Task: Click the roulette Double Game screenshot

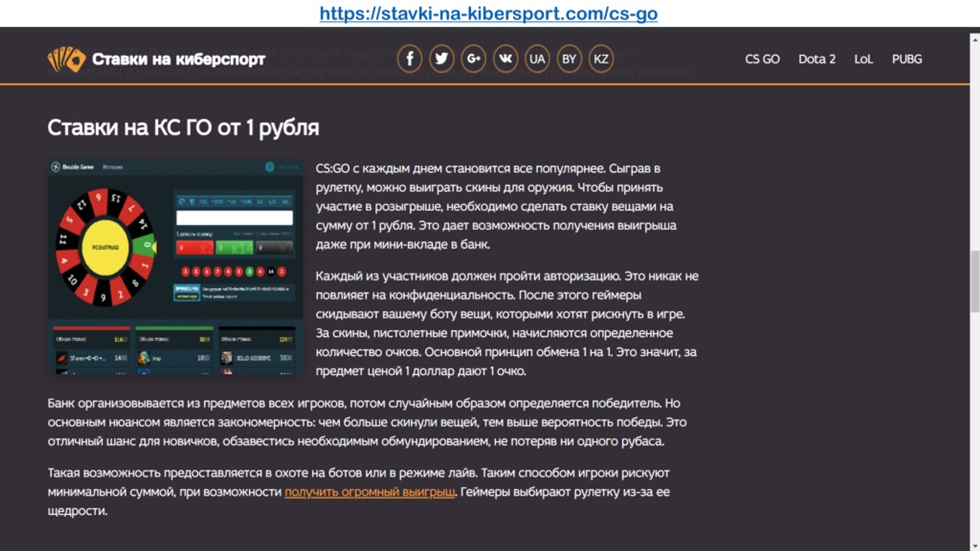Action: tap(175, 267)
